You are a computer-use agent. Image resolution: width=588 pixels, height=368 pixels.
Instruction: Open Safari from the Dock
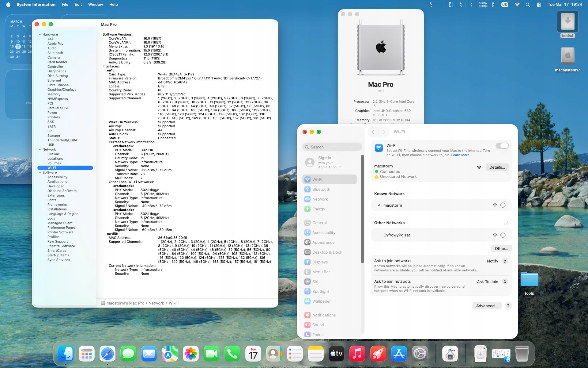(107, 354)
